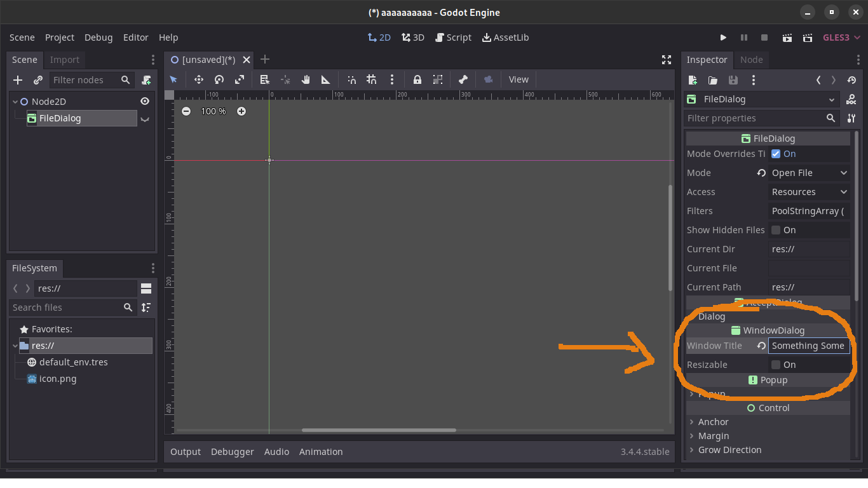Open the Help menu
Screen dimensions: 868x488
point(168,37)
